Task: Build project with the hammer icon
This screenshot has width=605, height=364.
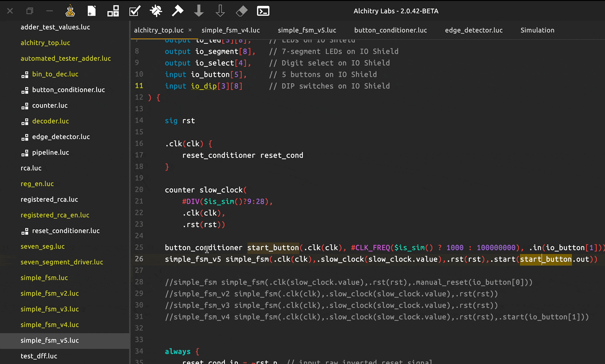Action: [177, 11]
